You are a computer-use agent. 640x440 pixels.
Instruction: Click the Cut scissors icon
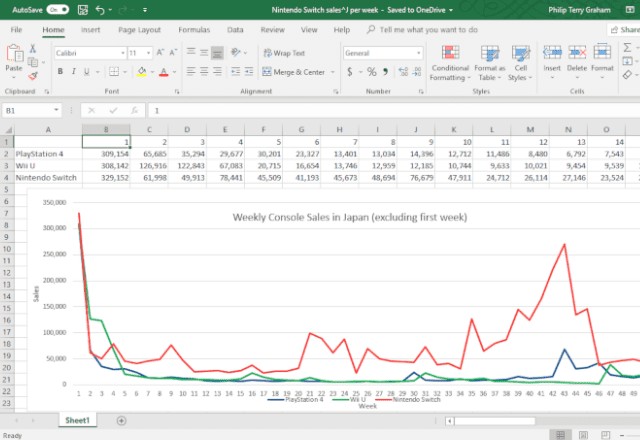pos(33,49)
